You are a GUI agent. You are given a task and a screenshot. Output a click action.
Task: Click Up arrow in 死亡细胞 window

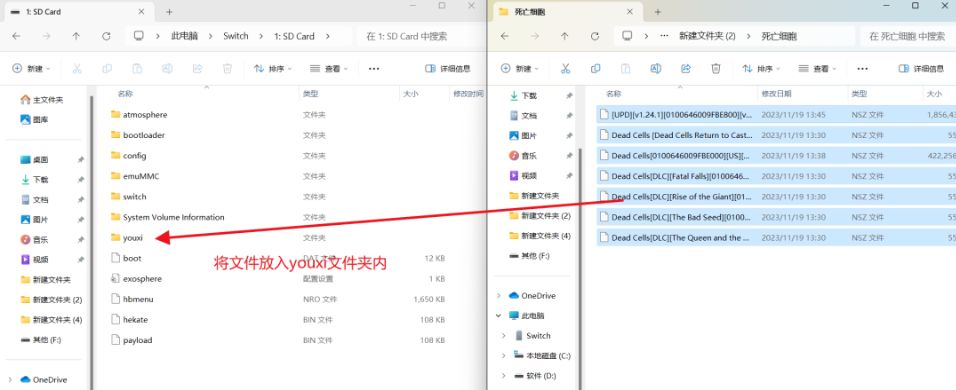tap(565, 36)
